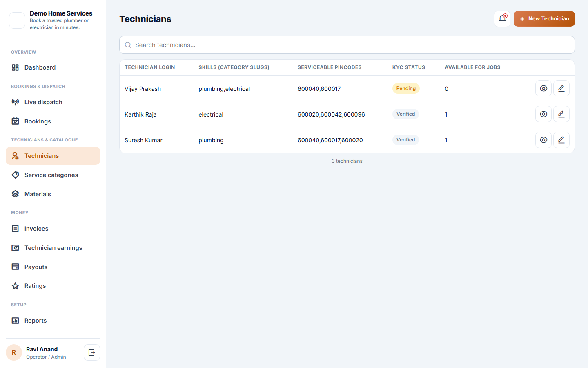View details for Karthik Raja
This screenshot has width=588, height=368.
543,114
